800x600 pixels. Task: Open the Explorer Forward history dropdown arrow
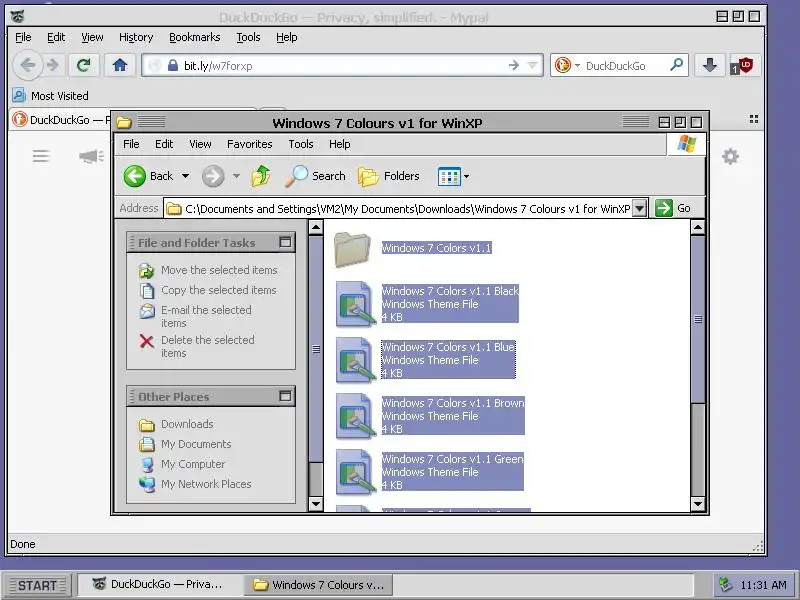[x=236, y=176]
